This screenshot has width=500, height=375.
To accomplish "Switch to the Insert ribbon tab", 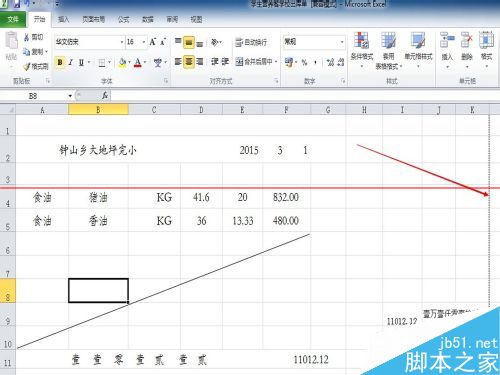I will click(63, 20).
